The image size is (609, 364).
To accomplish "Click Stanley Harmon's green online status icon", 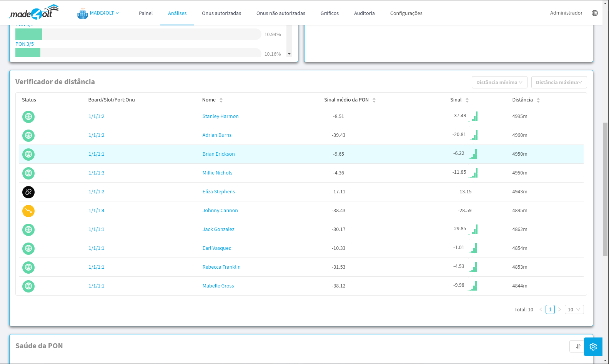I will click(28, 116).
